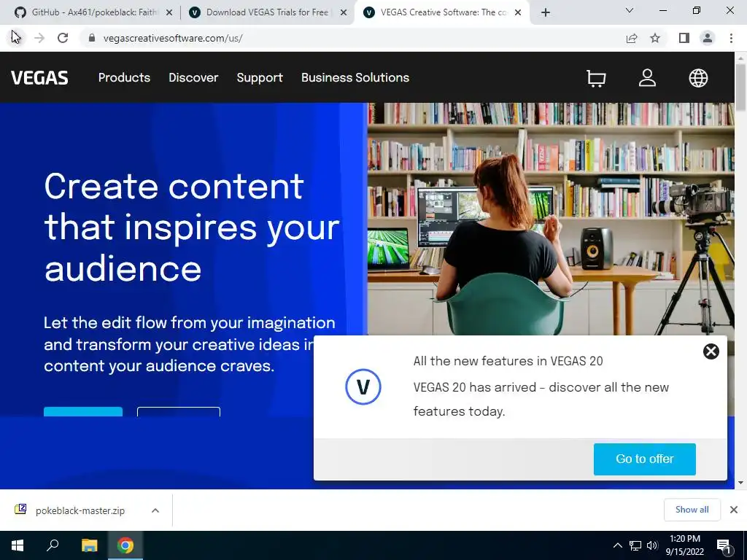Open the volume tray icon

pyautogui.click(x=652, y=545)
